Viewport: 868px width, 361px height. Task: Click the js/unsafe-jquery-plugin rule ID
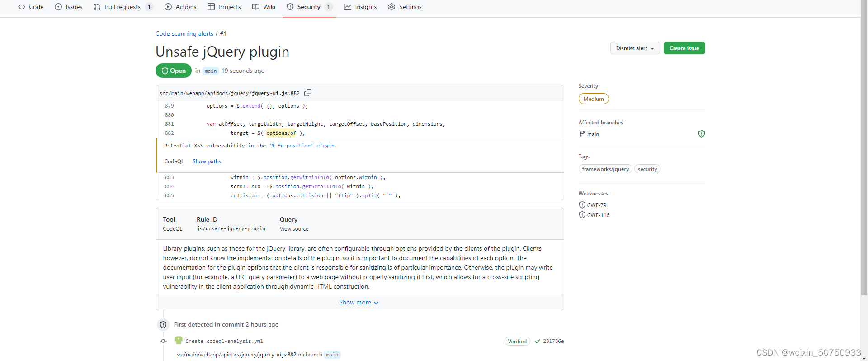click(231, 229)
